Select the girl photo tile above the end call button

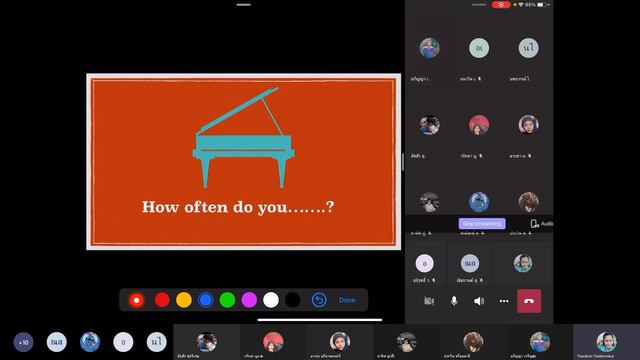click(x=523, y=263)
